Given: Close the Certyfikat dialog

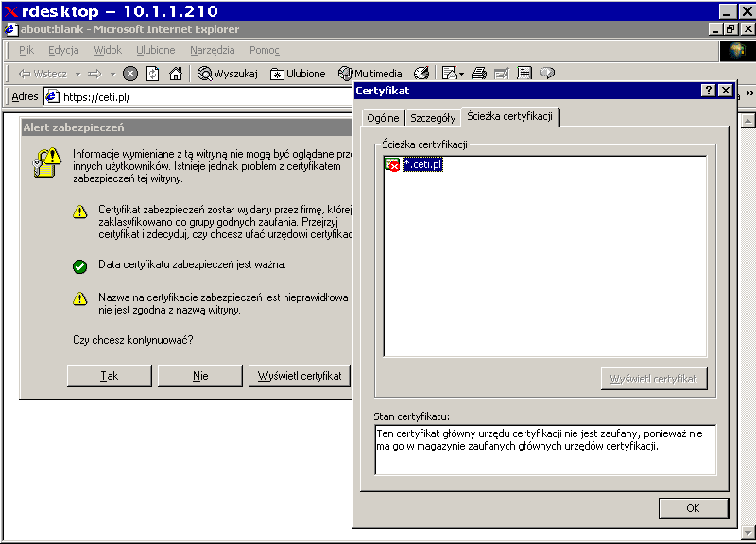Looking at the screenshot, I should 725,91.
